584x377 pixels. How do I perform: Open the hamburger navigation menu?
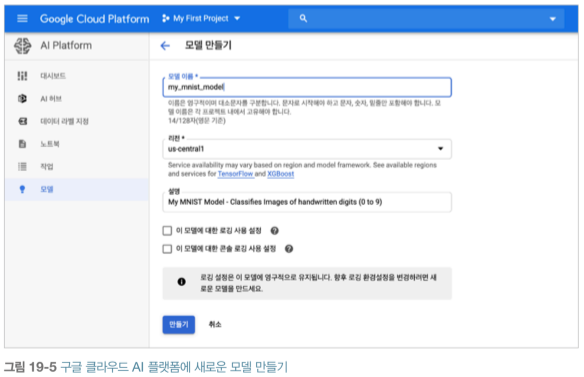click(22, 18)
